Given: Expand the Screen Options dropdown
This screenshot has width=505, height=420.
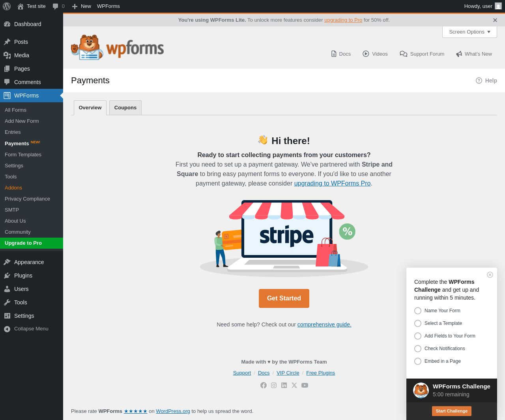Looking at the screenshot, I should (x=469, y=32).
